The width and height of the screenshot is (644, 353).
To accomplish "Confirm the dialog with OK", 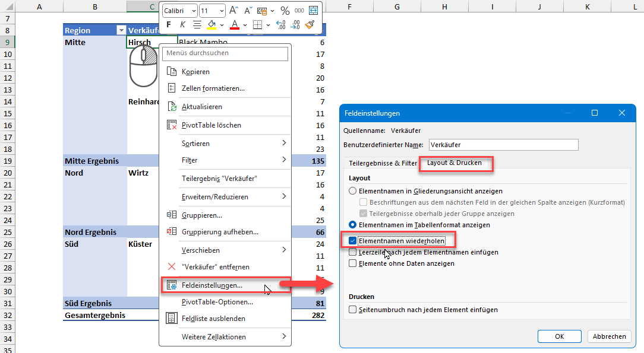I will [559, 336].
